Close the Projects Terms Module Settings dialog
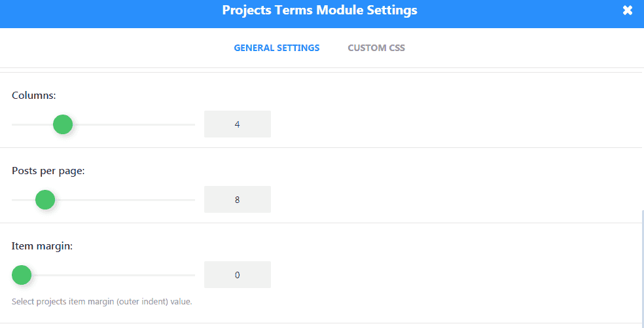 click(x=628, y=10)
